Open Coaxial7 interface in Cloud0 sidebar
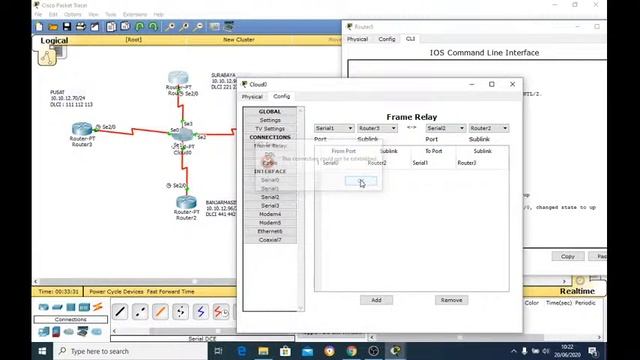640x360 pixels. click(x=270, y=240)
